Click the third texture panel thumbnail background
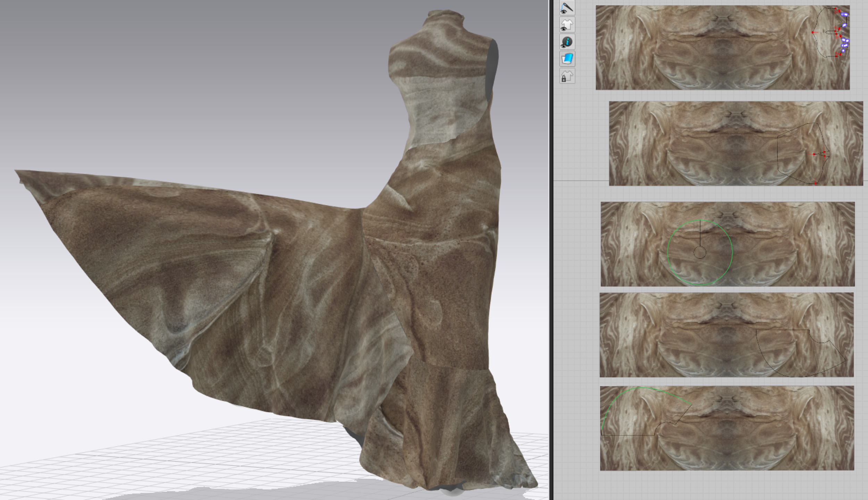The width and height of the screenshot is (868, 500). coord(799,243)
